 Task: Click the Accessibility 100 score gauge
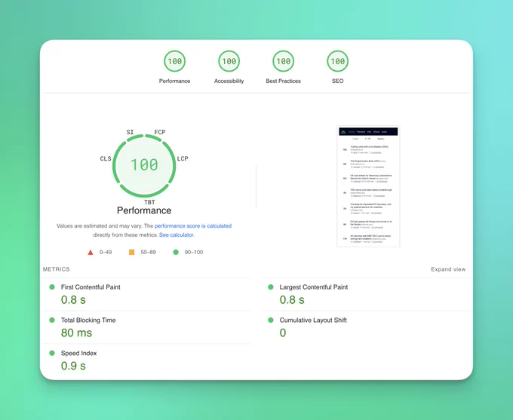229,61
